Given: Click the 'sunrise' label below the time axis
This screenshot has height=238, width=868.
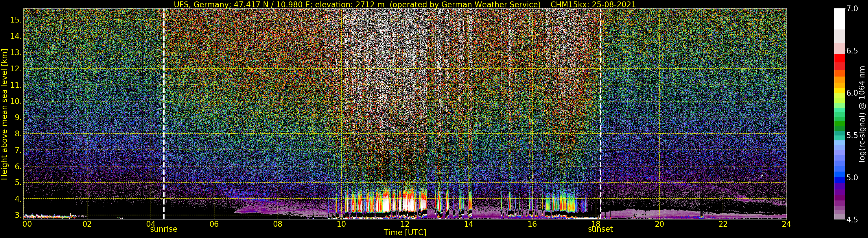Looking at the screenshot, I should [x=164, y=229].
